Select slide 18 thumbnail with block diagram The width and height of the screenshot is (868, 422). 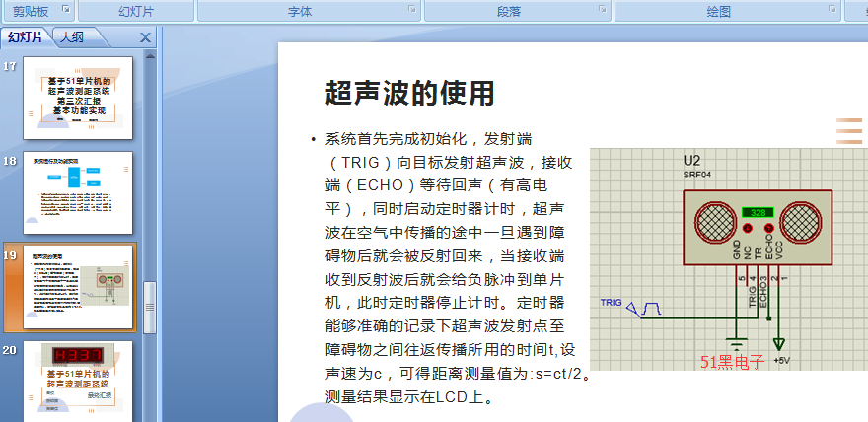(x=78, y=192)
